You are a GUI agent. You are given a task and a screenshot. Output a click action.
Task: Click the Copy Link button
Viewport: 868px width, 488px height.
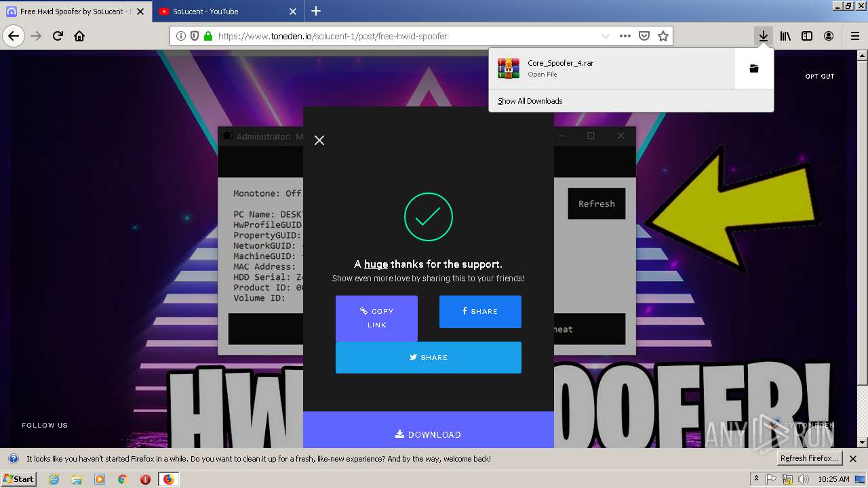(376, 319)
